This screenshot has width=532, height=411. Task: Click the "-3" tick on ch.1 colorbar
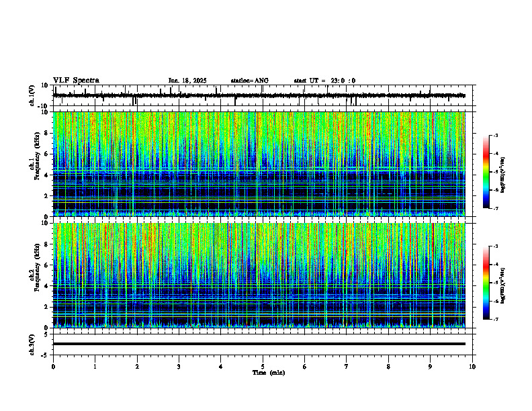(x=496, y=135)
